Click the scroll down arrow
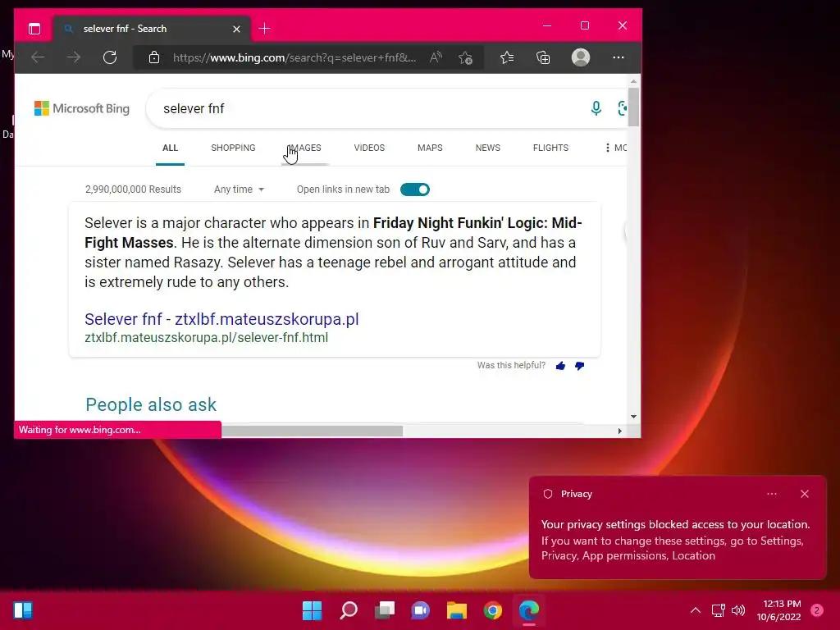The image size is (840, 630). (633, 417)
